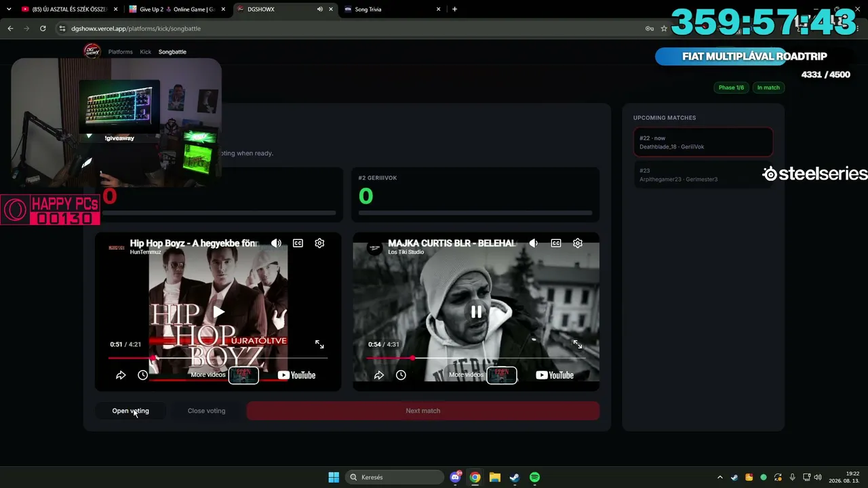This screenshot has height=488, width=868.
Task: Open volume control in system tray
Action: pos(818,477)
